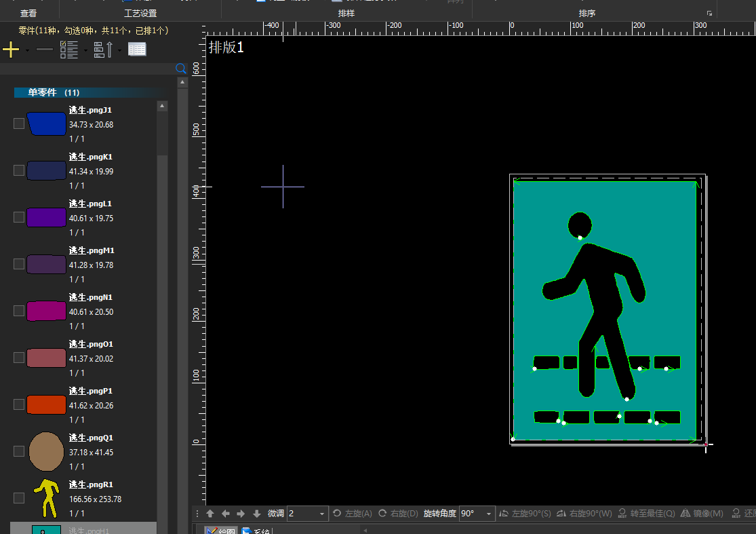Open dropdown arrow next to sort icon

[119, 50]
